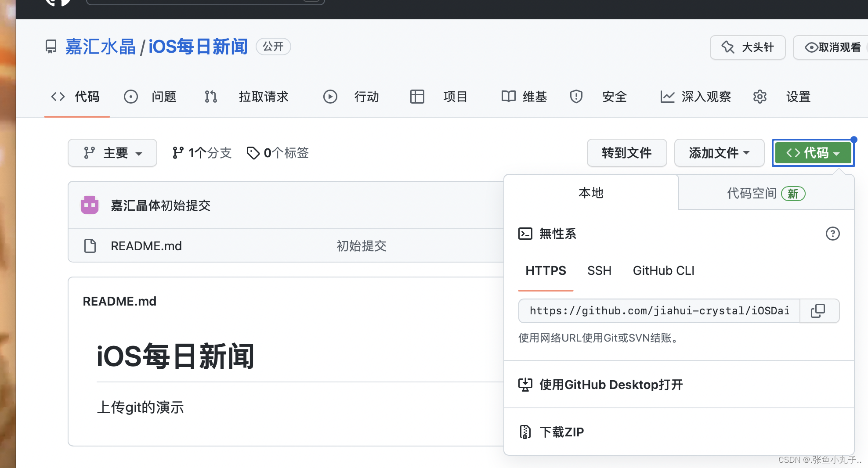Switch to the 代码空间 codespaces tab
The image size is (868, 468).
pyautogui.click(x=766, y=193)
